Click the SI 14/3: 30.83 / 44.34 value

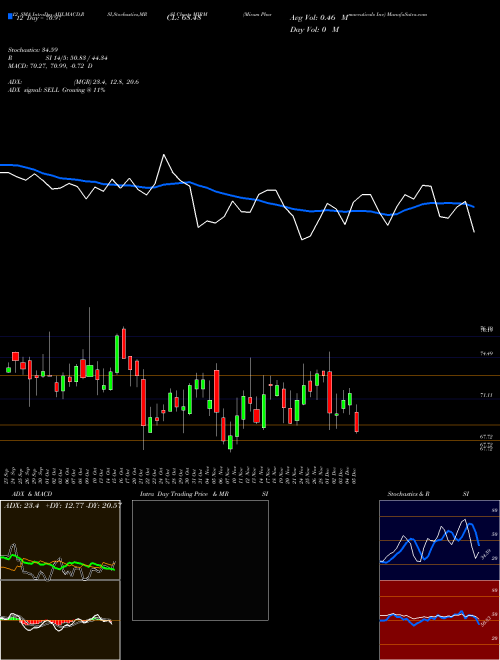(77, 58)
